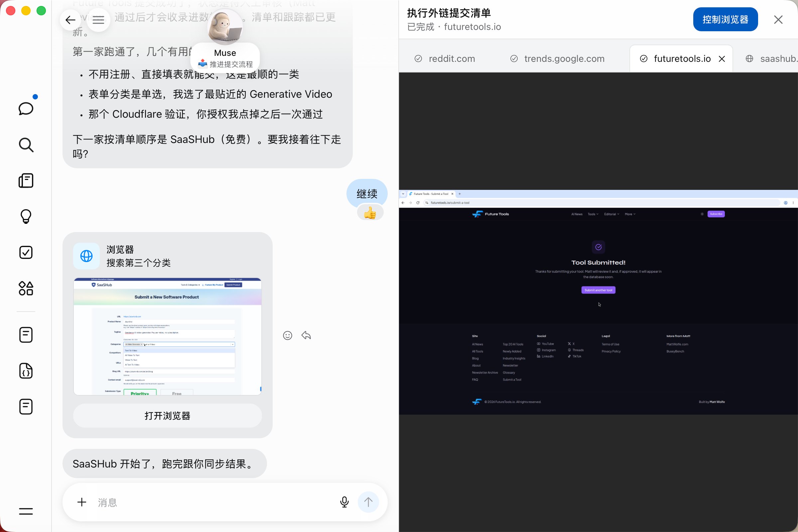This screenshot has height=532, width=798.
Task: Go back with the left arrow button
Action: click(70, 20)
